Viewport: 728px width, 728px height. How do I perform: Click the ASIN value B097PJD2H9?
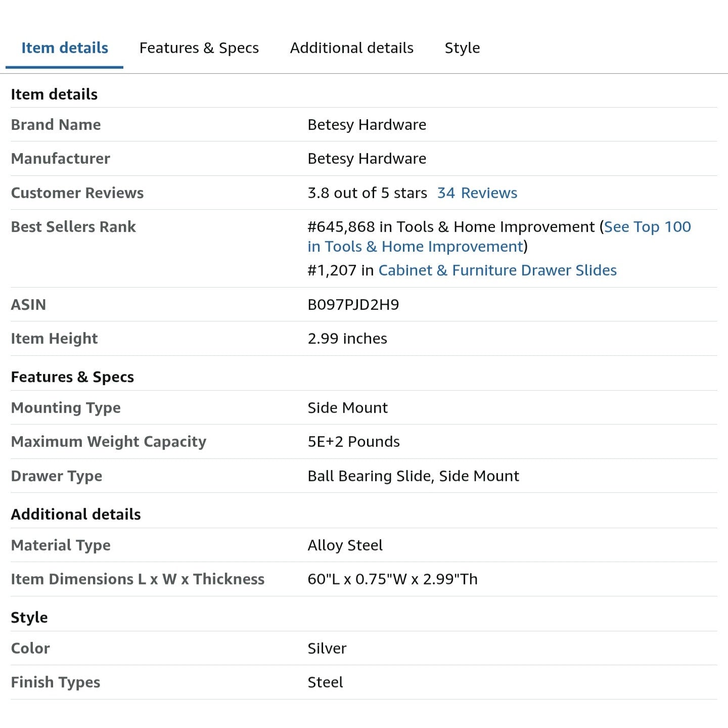click(x=353, y=305)
